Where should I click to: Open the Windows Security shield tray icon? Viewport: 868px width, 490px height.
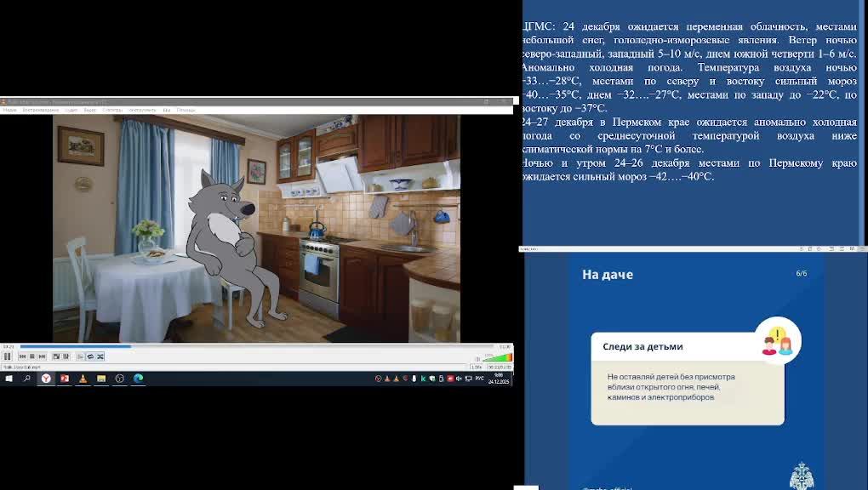[x=431, y=379]
